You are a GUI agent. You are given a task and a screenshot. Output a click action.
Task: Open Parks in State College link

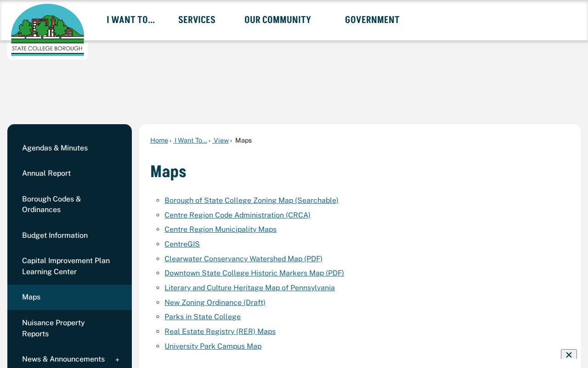pyautogui.click(x=203, y=317)
